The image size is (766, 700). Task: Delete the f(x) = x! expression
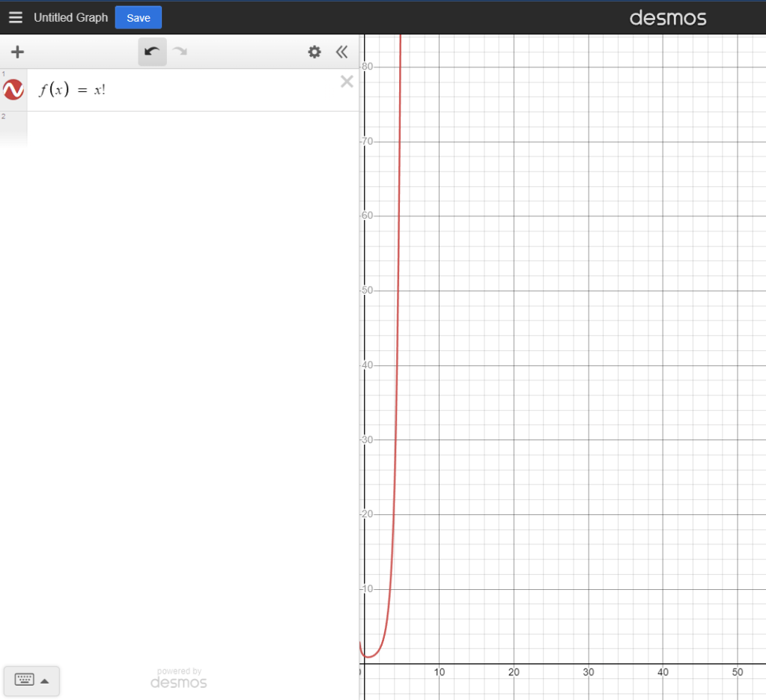click(347, 82)
